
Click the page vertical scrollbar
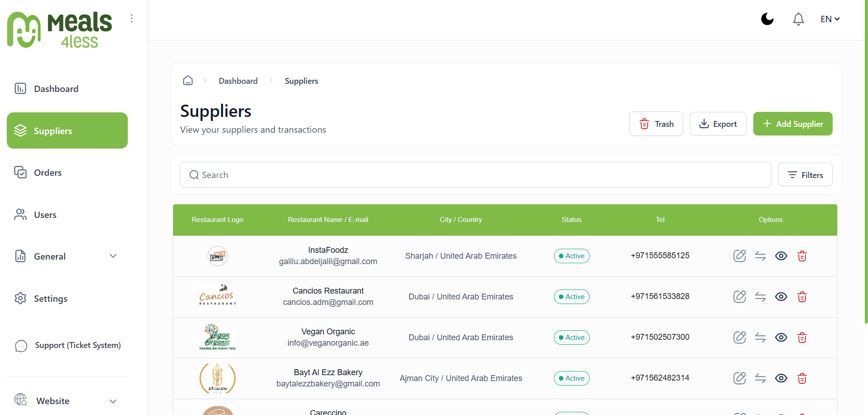pyautogui.click(x=866, y=161)
